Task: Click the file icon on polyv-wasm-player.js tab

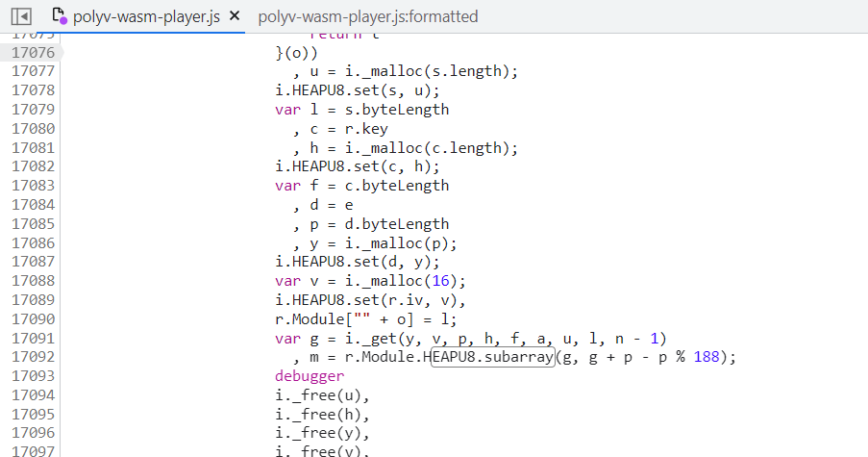Action: (x=60, y=16)
